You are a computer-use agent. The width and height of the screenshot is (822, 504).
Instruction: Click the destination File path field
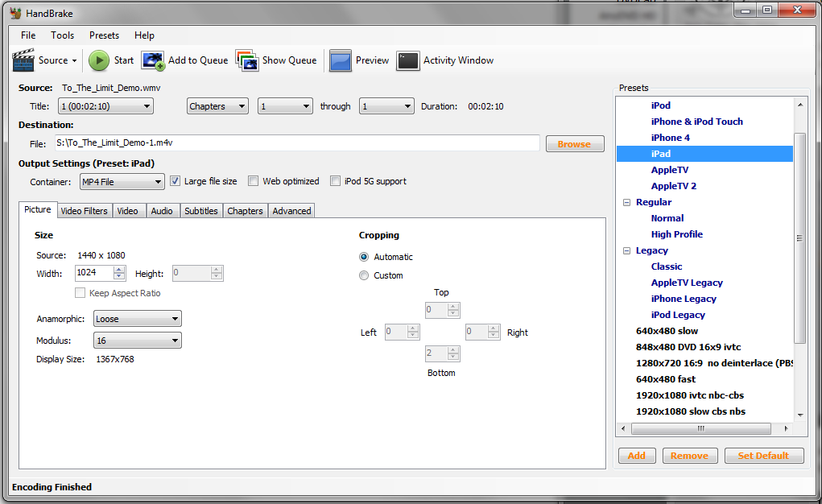(297, 143)
